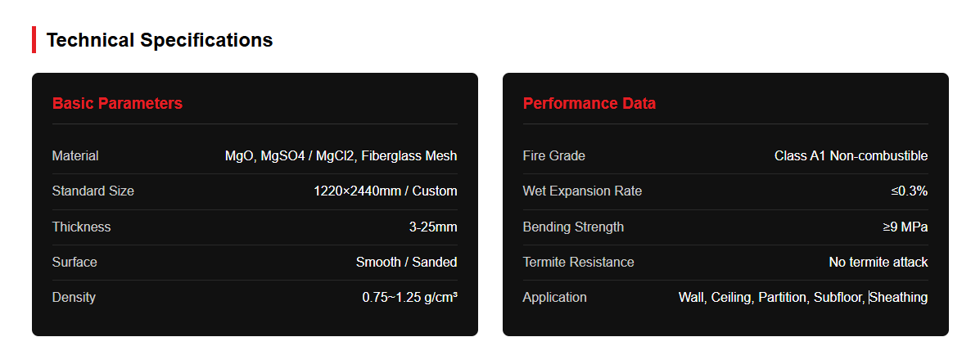Select the Smooth / Sanded value
The height and width of the screenshot is (364, 980).
pyautogui.click(x=407, y=263)
